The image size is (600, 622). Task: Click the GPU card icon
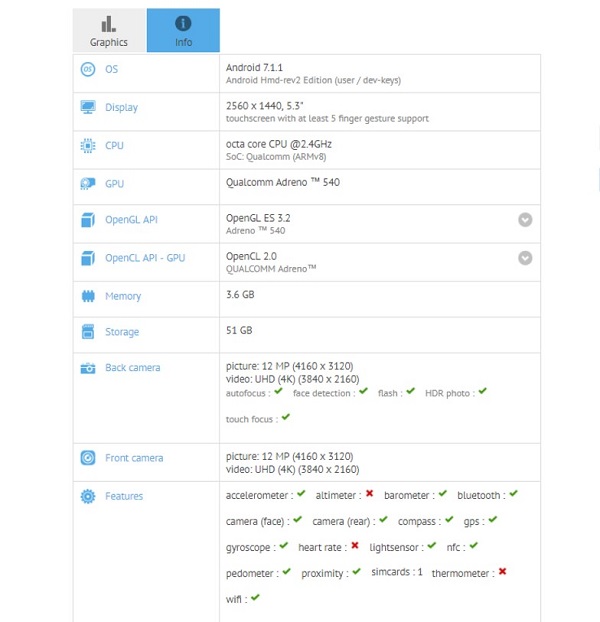pos(88,184)
